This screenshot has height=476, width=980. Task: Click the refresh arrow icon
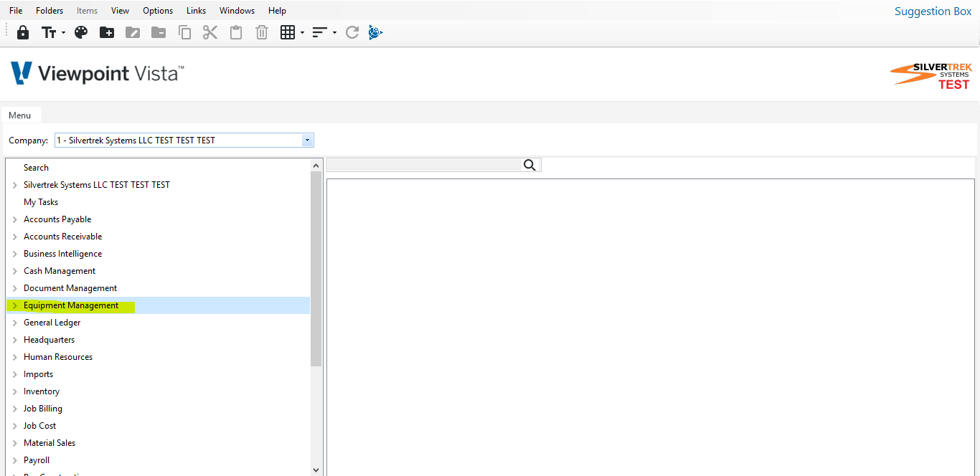point(352,32)
